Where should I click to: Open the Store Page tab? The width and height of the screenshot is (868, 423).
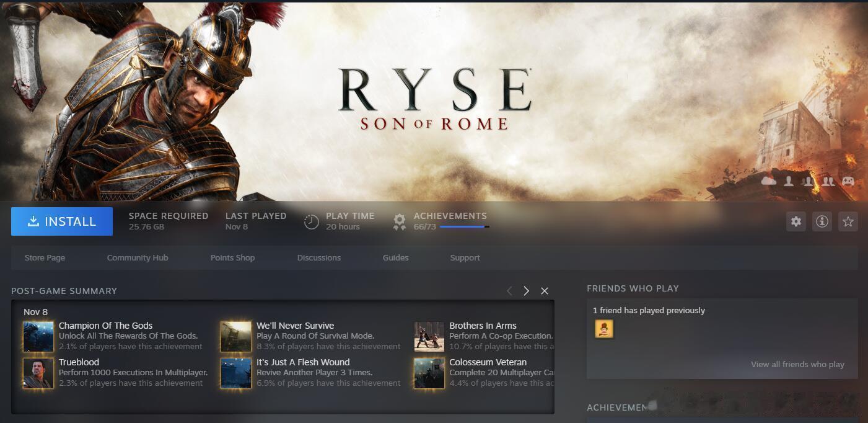click(45, 257)
